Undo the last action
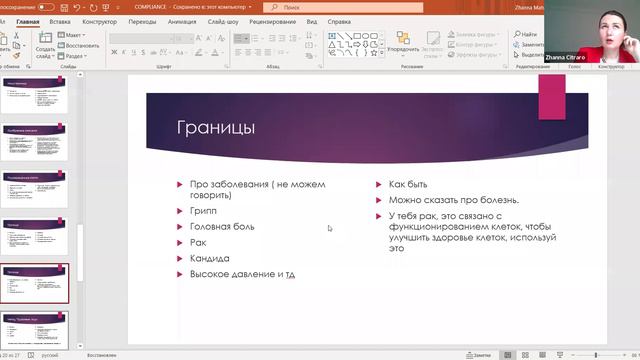This screenshot has height=360, width=640. tap(77, 7)
